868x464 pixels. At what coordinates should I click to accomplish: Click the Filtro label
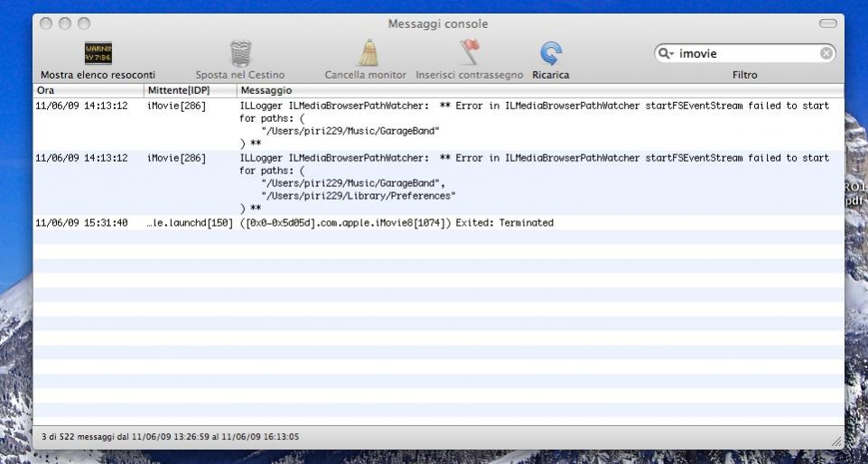pyautogui.click(x=744, y=75)
